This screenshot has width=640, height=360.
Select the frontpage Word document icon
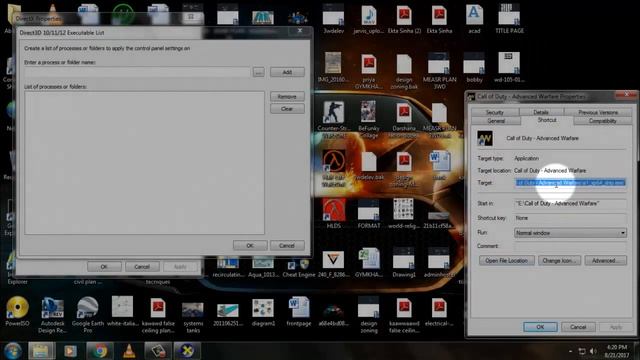(x=299, y=311)
